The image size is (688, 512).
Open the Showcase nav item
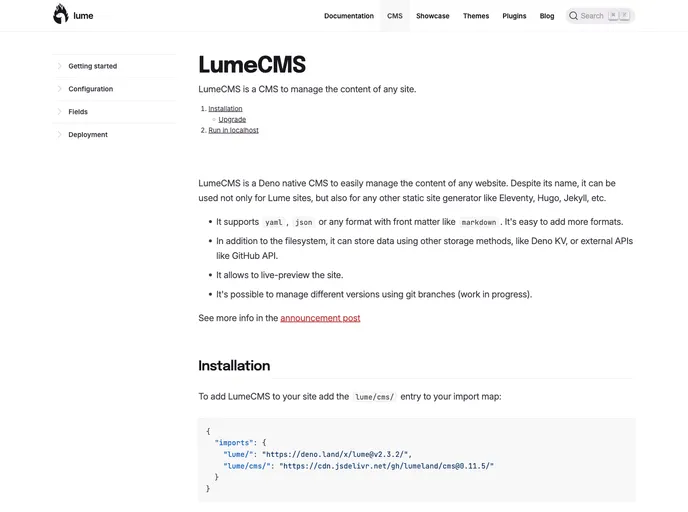coord(433,16)
